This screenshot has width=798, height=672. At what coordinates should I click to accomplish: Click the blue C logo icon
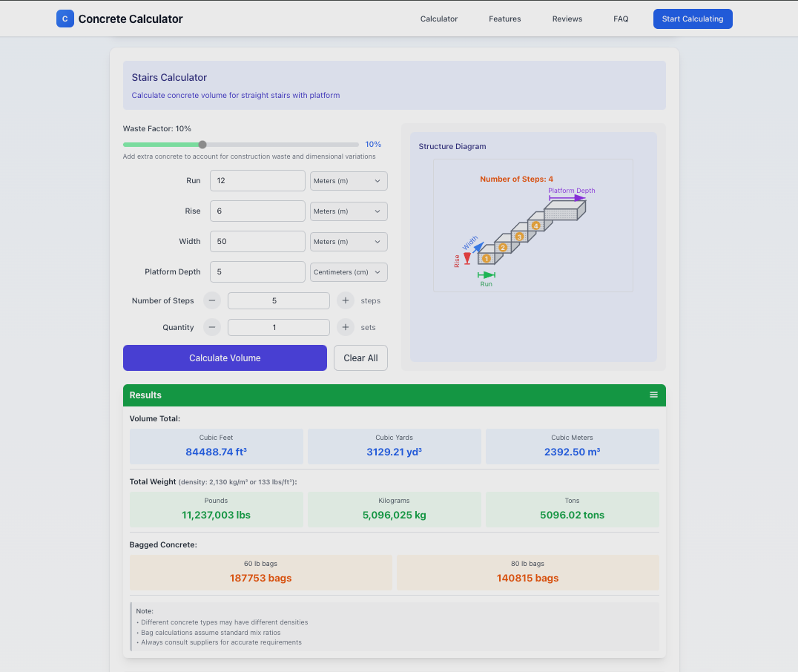[65, 19]
